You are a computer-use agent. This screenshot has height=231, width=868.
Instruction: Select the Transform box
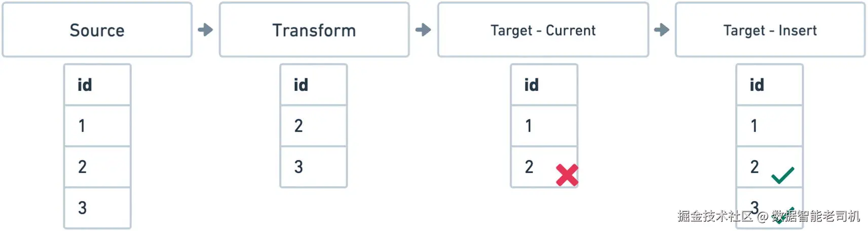[x=314, y=30]
